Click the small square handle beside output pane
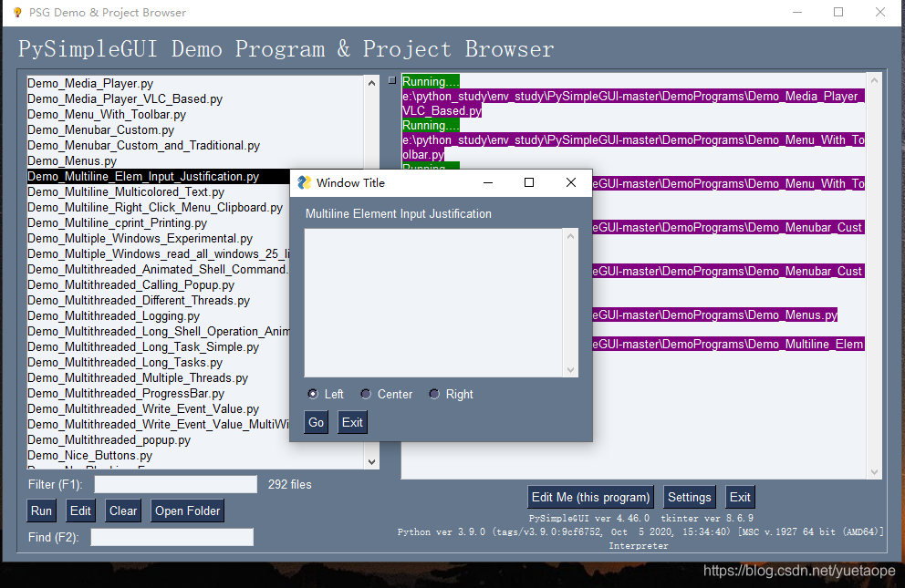 click(392, 80)
